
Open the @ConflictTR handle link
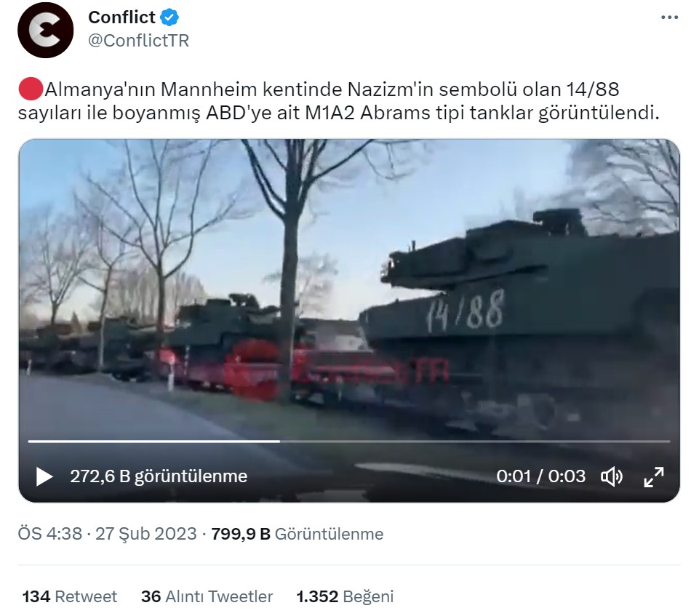[x=138, y=41]
